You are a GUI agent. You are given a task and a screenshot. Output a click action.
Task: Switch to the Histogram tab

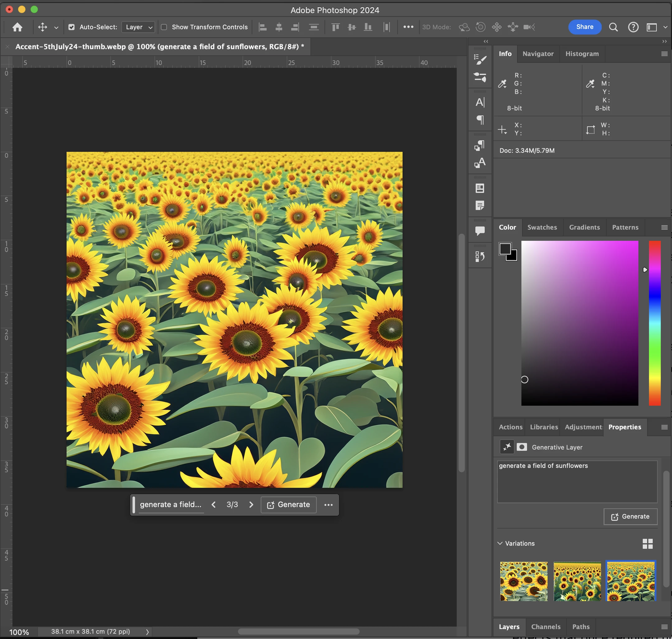pyautogui.click(x=582, y=54)
